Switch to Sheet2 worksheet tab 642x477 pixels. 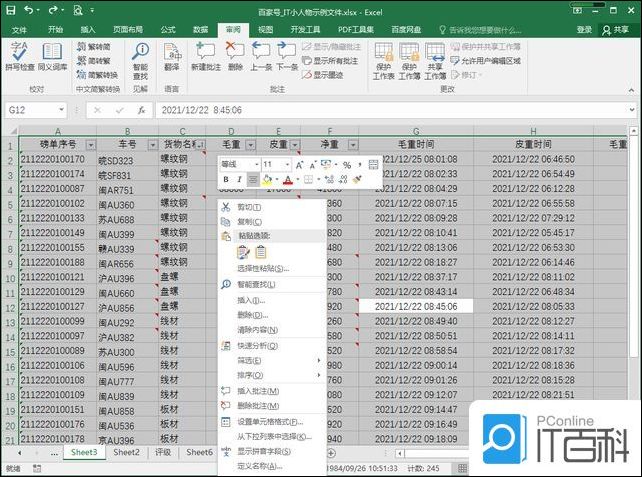click(x=126, y=452)
